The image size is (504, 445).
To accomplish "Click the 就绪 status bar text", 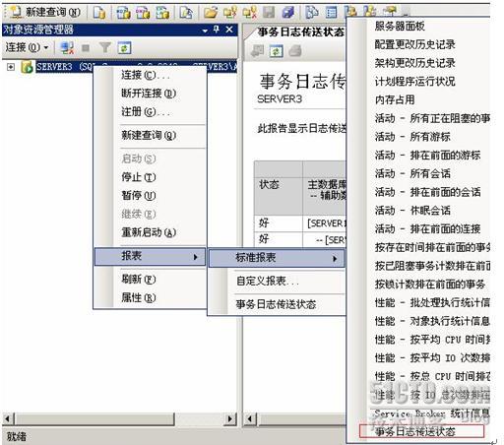I will pyautogui.click(x=17, y=436).
